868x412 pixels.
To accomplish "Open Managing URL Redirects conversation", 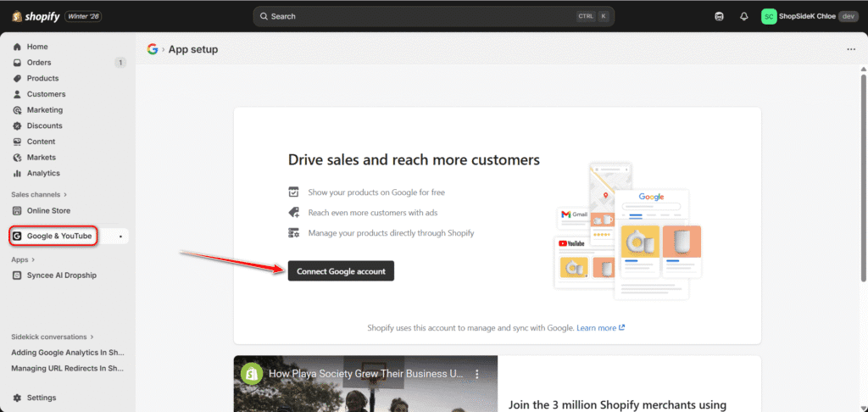I will click(68, 368).
